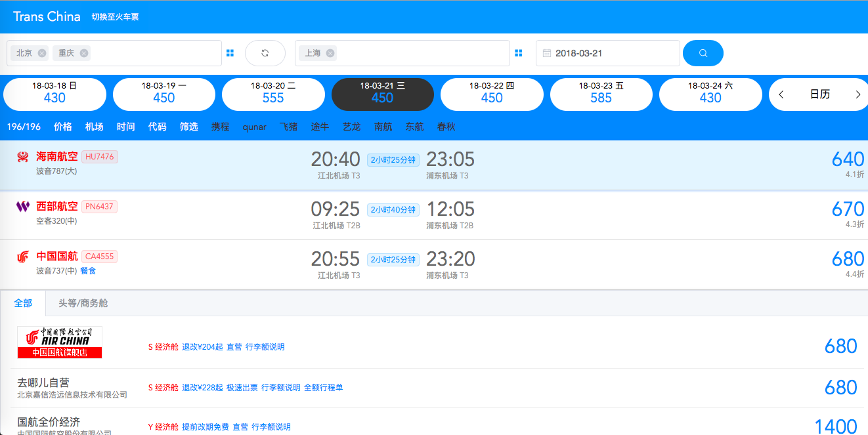Click the Air China red phoenix icon

click(23, 257)
